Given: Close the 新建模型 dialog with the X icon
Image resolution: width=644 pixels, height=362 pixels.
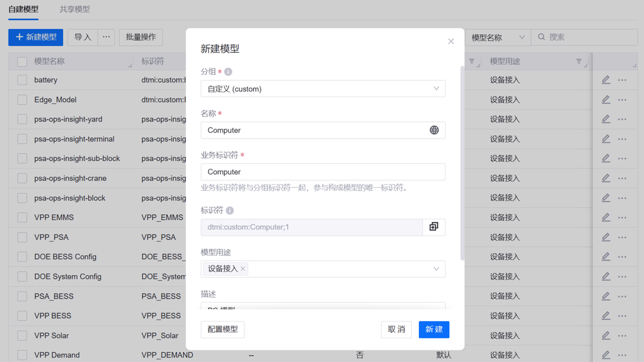Looking at the screenshot, I should click(x=451, y=41).
